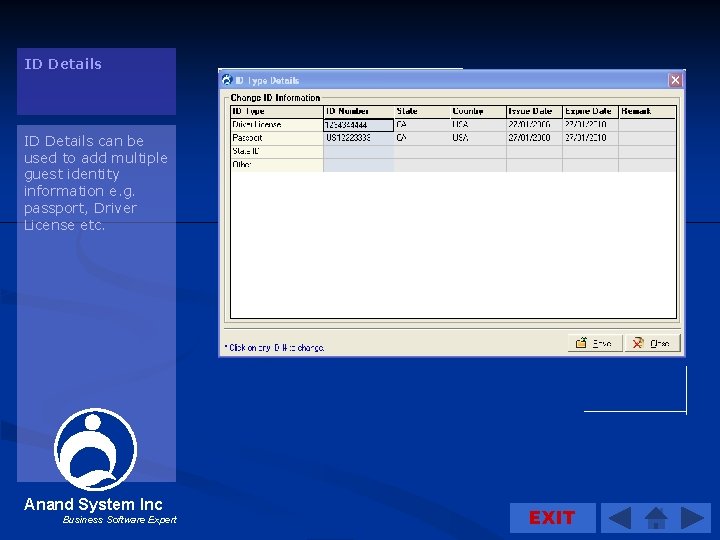Screen dimensions: 720x540
Task: Click the Remark cell in Passport row
Action: click(x=647, y=138)
